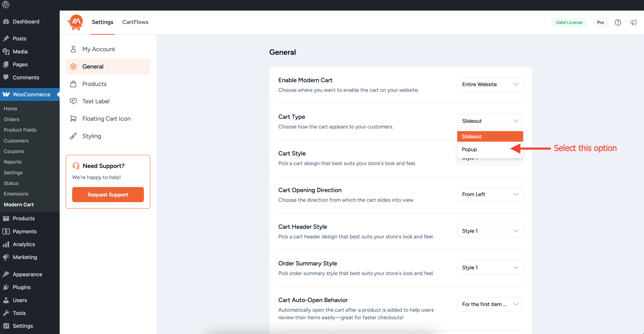
Task: Click the Modern Cart logo
Action: point(75,22)
